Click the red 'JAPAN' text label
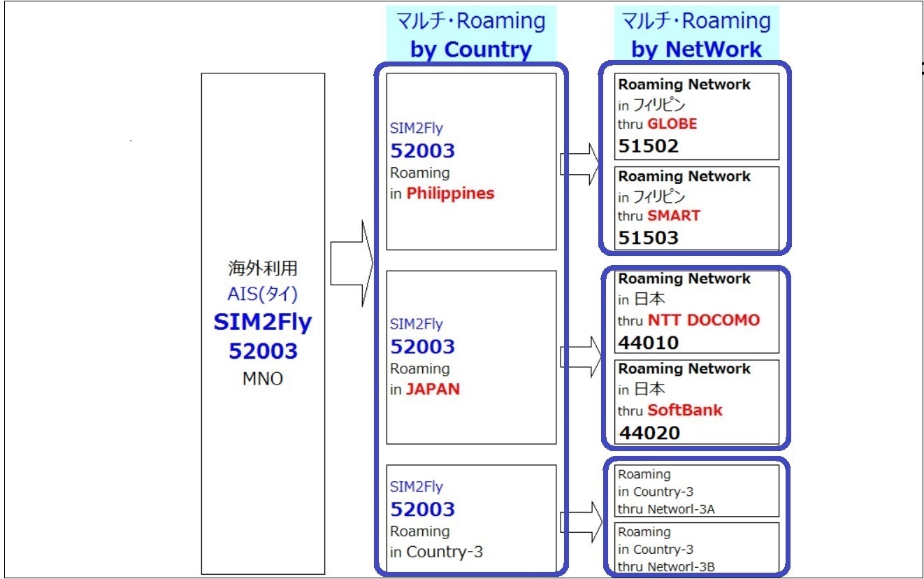The image size is (924, 579). pos(433,389)
